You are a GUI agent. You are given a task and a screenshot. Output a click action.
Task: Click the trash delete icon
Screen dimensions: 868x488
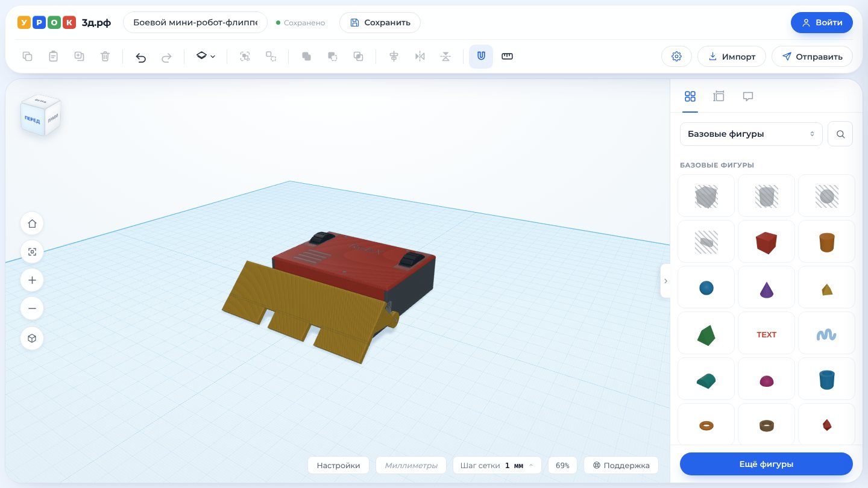tap(105, 57)
